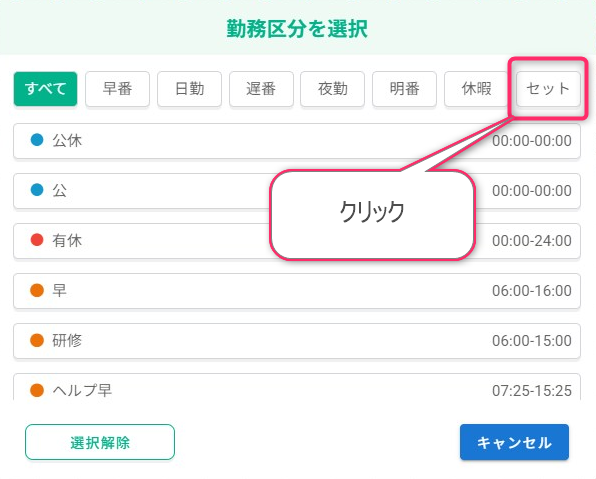596x479 pixels.
Task: Click the blue dot beside 公休
Action: (37, 140)
